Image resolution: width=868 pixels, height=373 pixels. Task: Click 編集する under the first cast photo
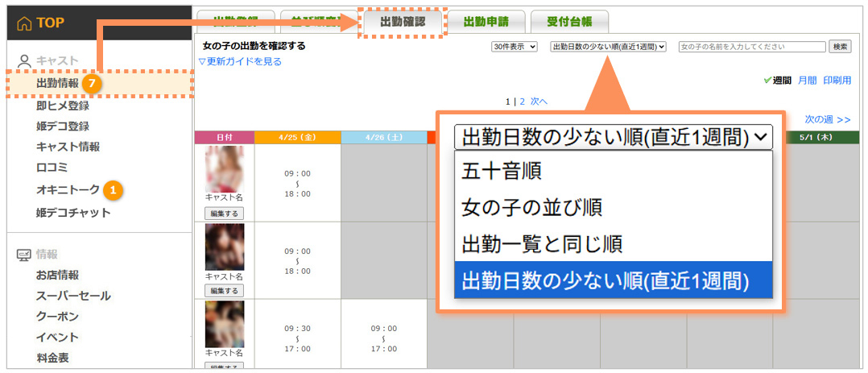224,213
